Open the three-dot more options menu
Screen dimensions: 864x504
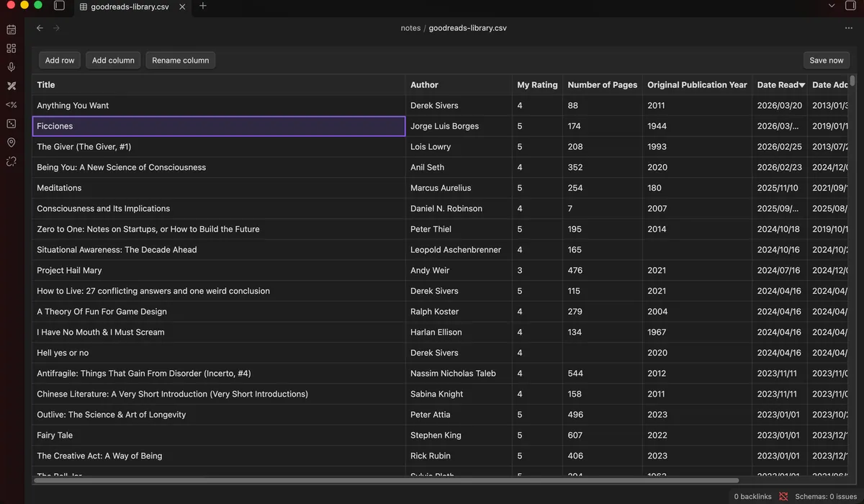click(849, 28)
